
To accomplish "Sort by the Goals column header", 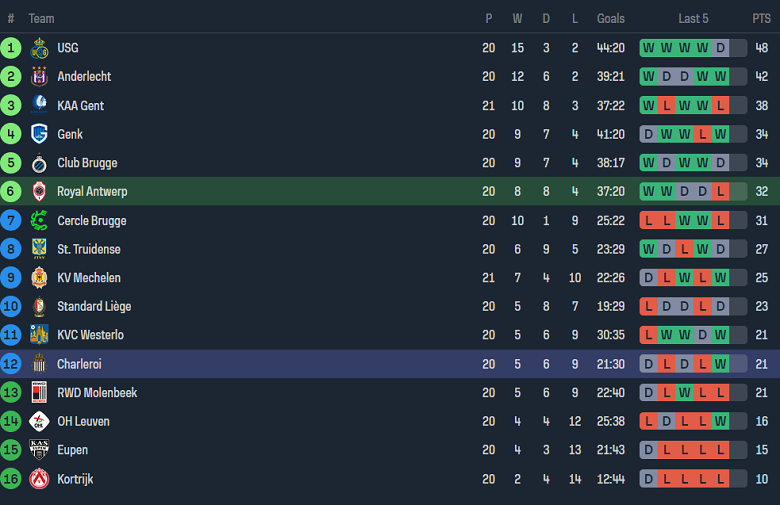I will pos(610,18).
